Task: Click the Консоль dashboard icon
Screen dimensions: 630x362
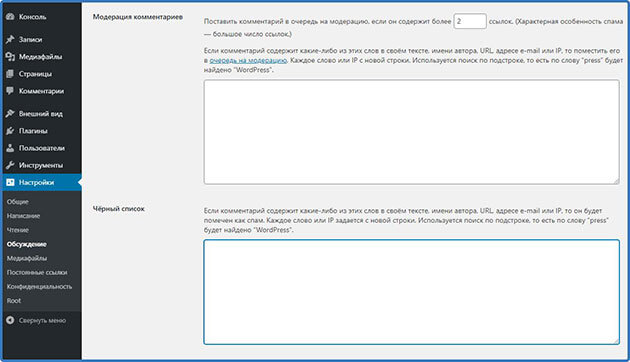Action: [10, 17]
